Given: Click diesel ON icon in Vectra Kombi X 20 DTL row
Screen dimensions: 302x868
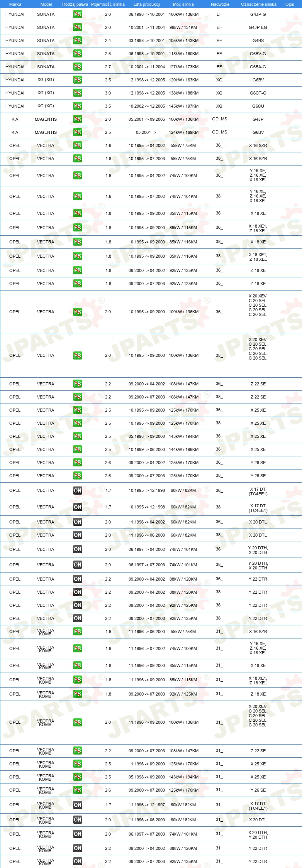Looking at the screenshot, I should (x=77, y=820).
